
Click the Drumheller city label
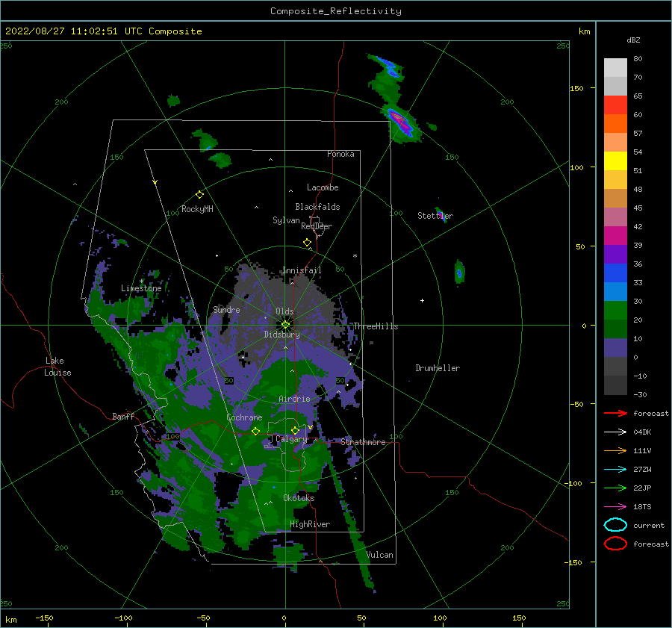pos(438,368)
